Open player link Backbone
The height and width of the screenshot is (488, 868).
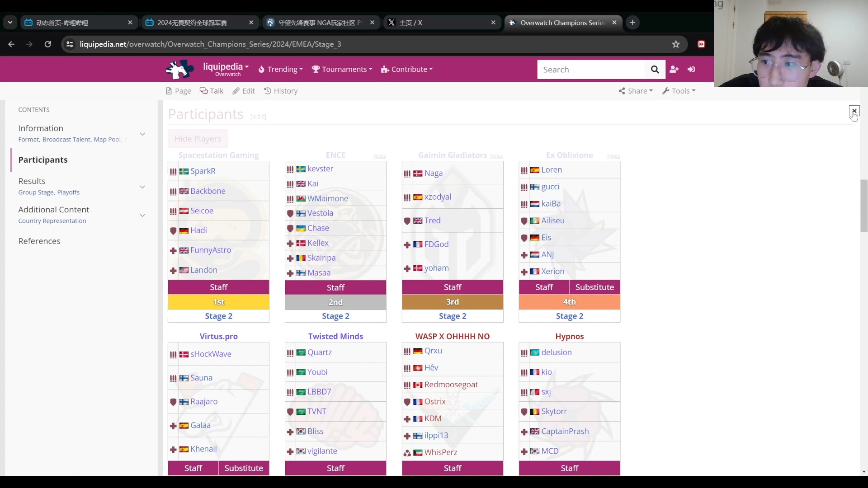click(208, 191)
